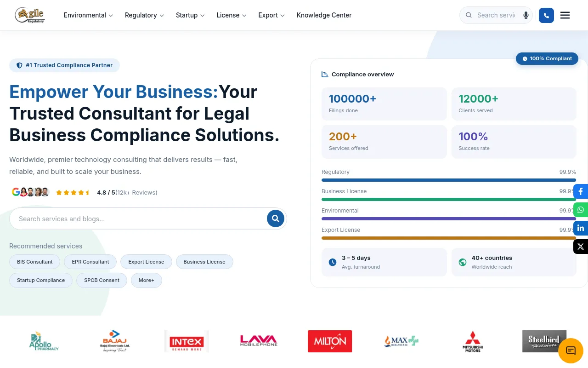Image resolution: width=588 pixels, height=368 pixels.
Task: Click the green Business License progress bar
Action: pyautogui.click(x=449, y=199)
